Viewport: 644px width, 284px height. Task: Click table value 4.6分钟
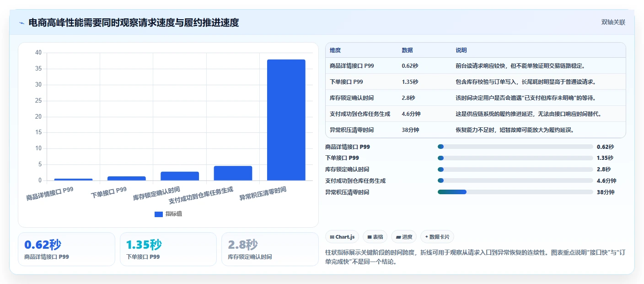point(411,114)
